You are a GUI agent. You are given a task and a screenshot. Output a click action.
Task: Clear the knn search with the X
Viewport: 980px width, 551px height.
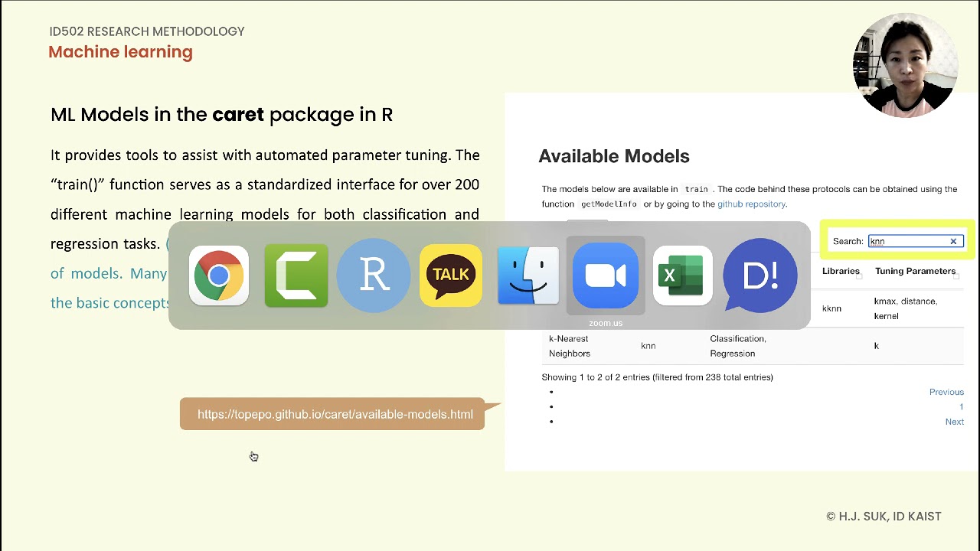click(953, 241)
